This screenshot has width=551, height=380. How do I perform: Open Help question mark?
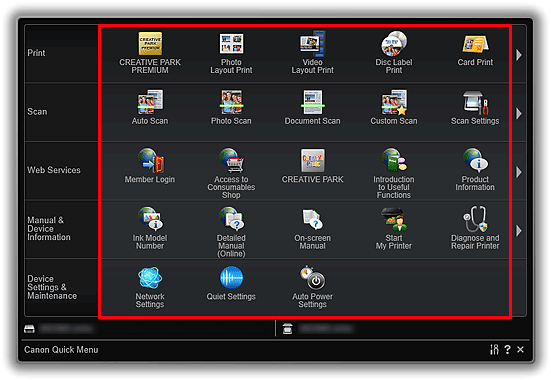[507, 349]
